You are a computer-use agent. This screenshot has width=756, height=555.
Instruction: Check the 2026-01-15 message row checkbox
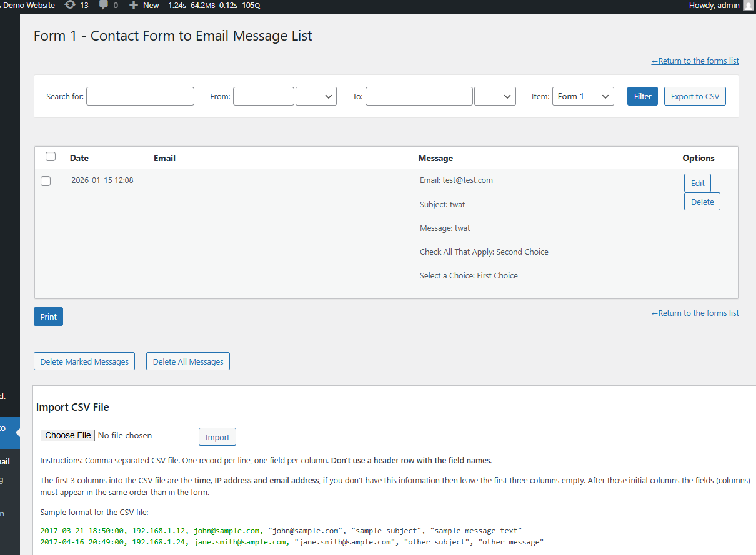46,181
